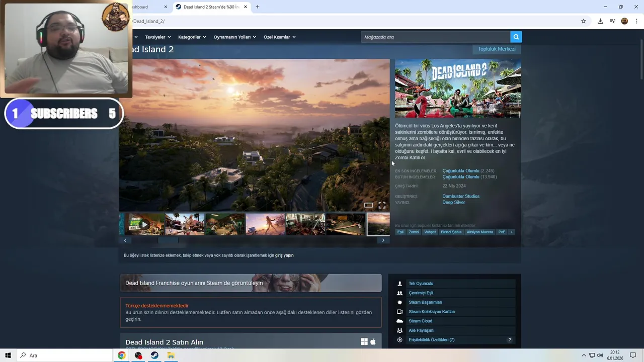The height and width of the screenshot is (362, 644).
Task: Click the plus button to show more tags
Action: (x=512, y=232)
